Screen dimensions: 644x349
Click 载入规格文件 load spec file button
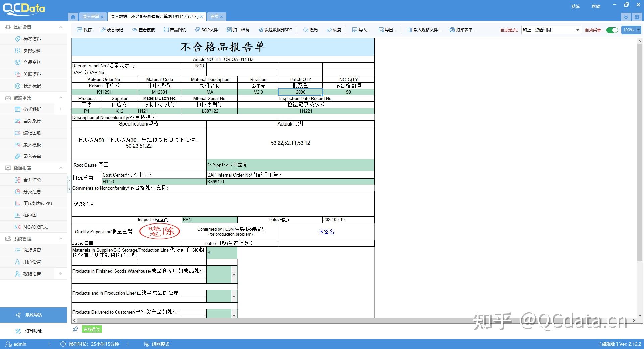coord(424,30)
